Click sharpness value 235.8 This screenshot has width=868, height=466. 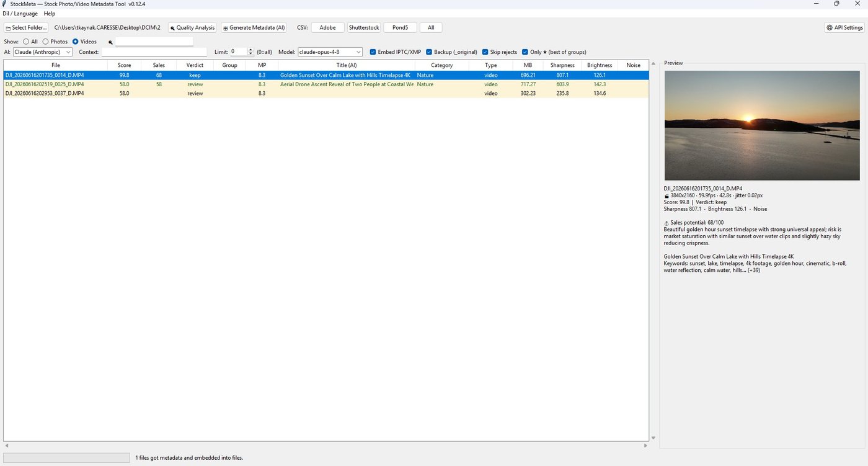click(x=562, y=94)
